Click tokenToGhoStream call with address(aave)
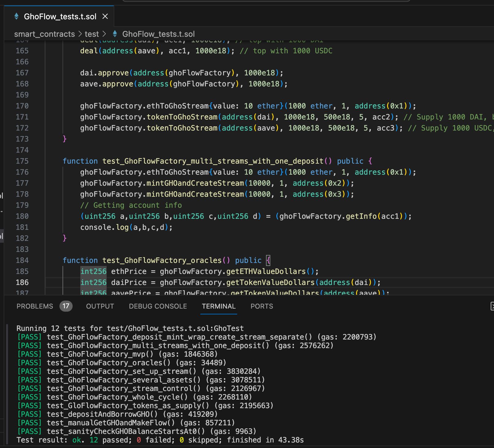Viewport: 494px width, 448px height. coord(241,128)
